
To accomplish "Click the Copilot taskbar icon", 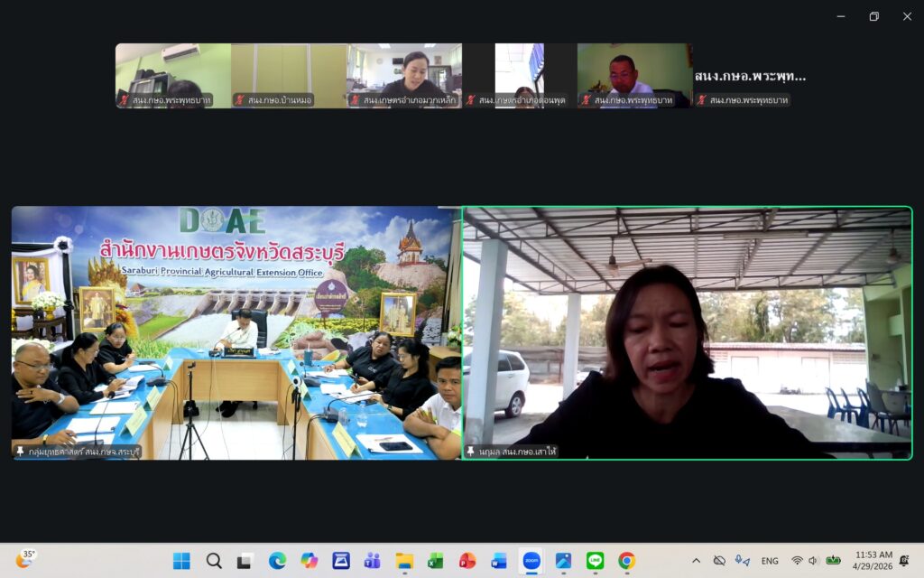I will 309,561.
